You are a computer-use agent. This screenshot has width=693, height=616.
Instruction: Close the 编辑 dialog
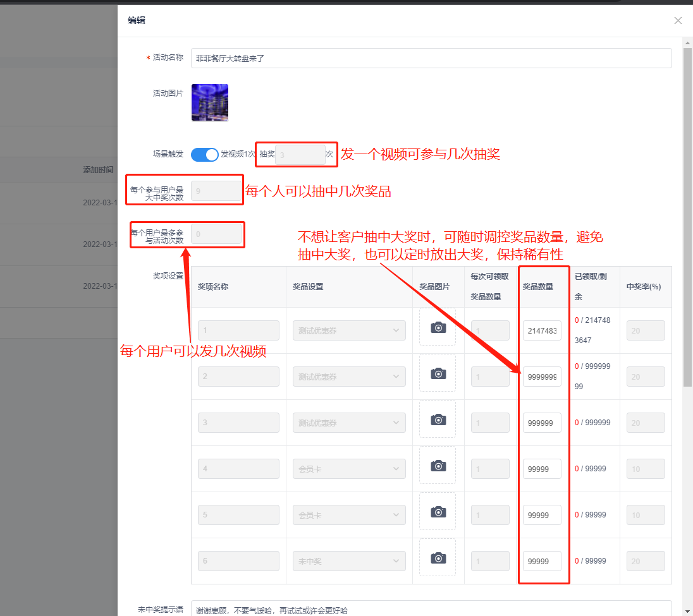click(678, 20)
